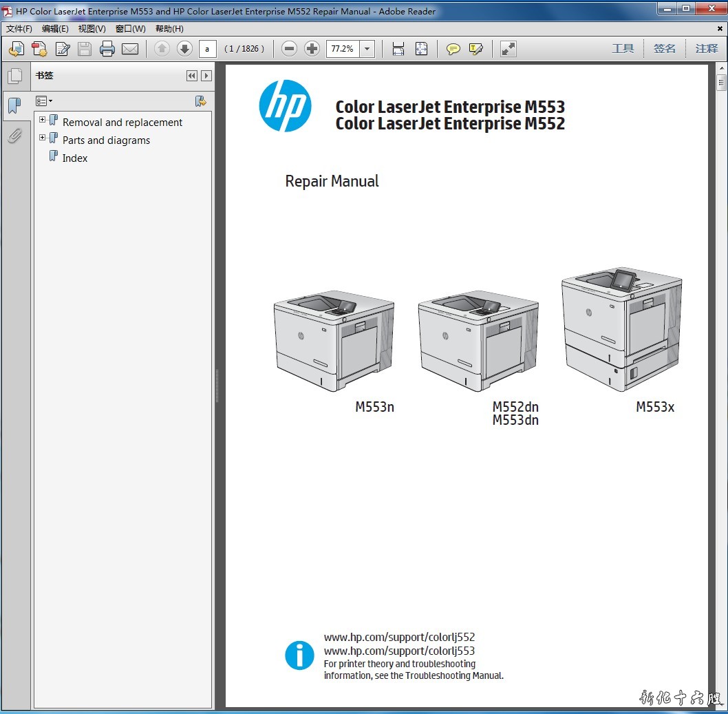The width and height of the screenshot is (728, 714).
Task: Click the page number input field
Action: (207, 49)
